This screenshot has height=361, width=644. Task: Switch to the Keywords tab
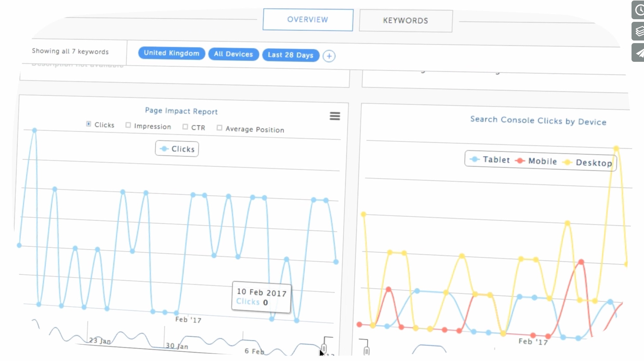coord(405,21)
